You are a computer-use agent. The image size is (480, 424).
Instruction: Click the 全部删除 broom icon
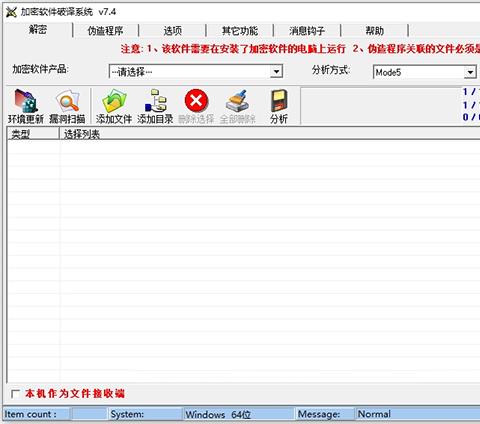pos(237,101)
